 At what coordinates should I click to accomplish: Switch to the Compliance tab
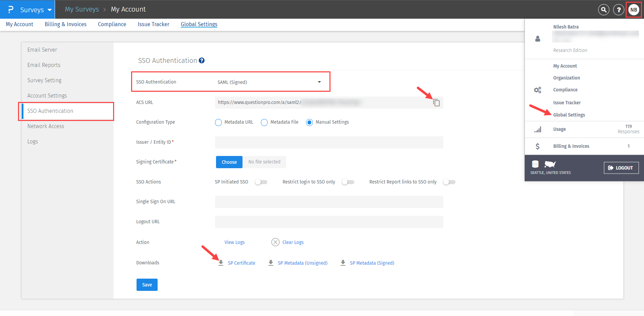tap(112, 24)
